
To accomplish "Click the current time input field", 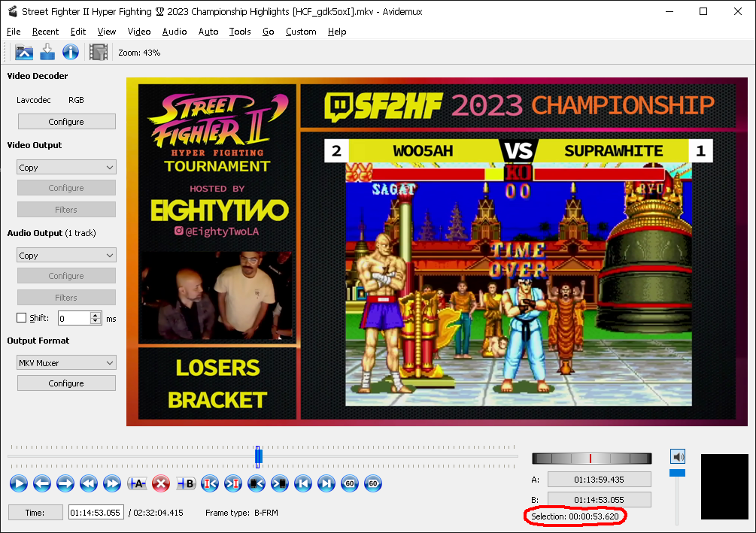I will point(96,512).
